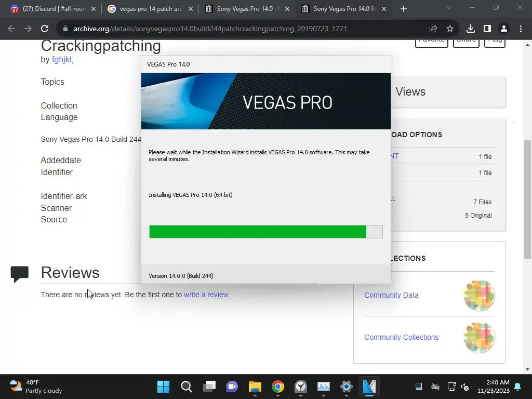Open File Explorer from the taskbar
The image size is (532, 399).
[255, 387]
